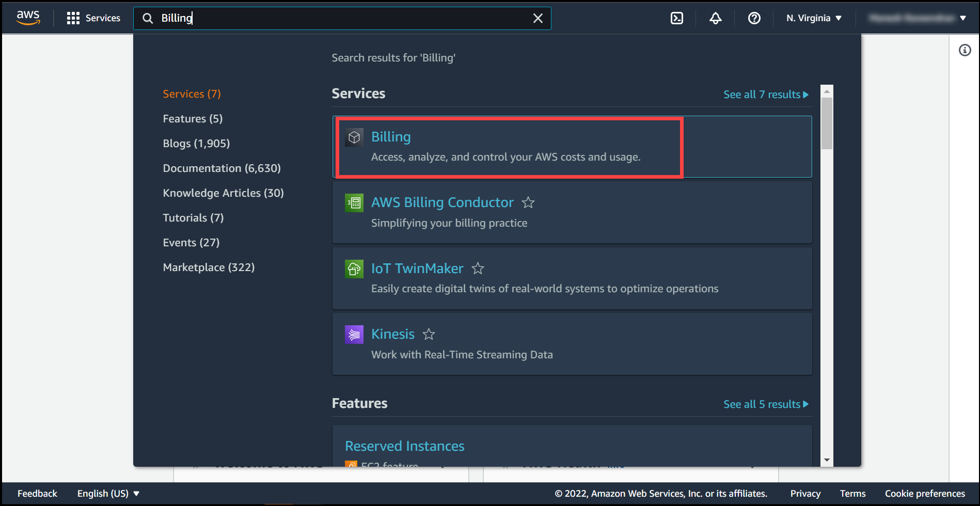The image size is (980, 506).
Task: Favorite AWS Billing Conductor with star
Action: coord(528,202)
